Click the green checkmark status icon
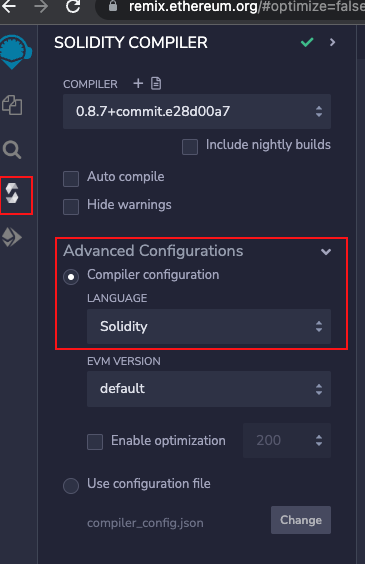Viewport: 365px width, 564px height. pos(307,42)
